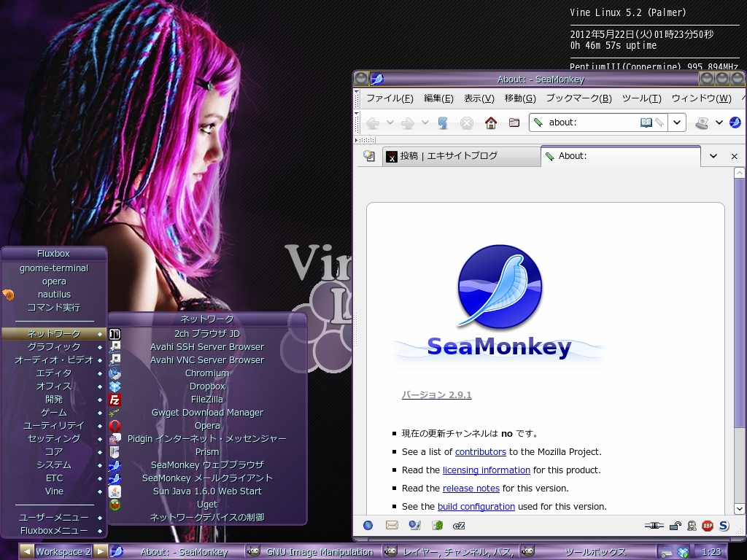This screenshot has height=560, width=747.
Task: Open the ファイル(F) menu
Action: (x=390, y=98)
